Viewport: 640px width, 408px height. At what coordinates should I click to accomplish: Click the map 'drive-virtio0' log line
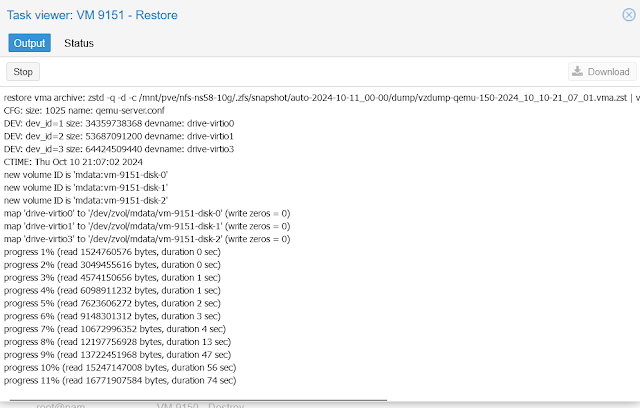tap(148, 214)
